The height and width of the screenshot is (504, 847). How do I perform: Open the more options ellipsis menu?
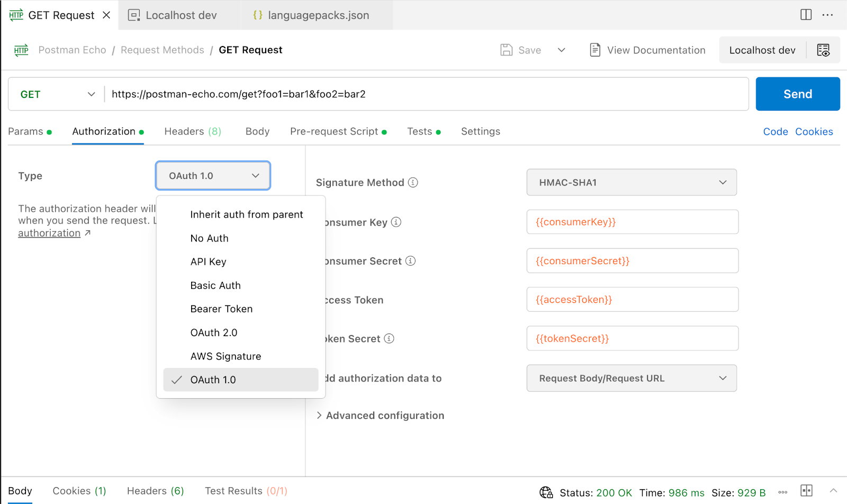(x=827, y=15)
